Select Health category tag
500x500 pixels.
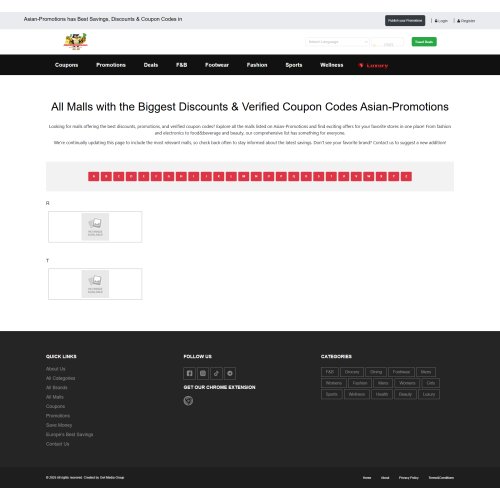coord(382,394)
